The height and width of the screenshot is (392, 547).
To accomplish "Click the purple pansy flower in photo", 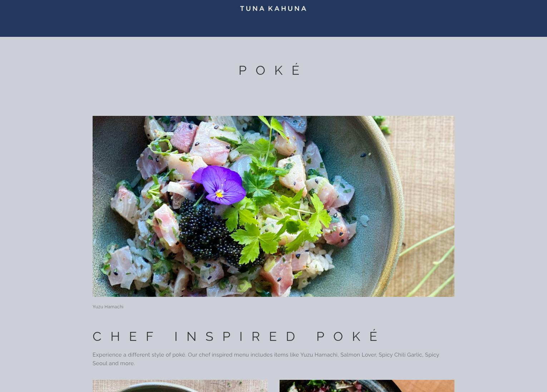I will tap(220, 185).
